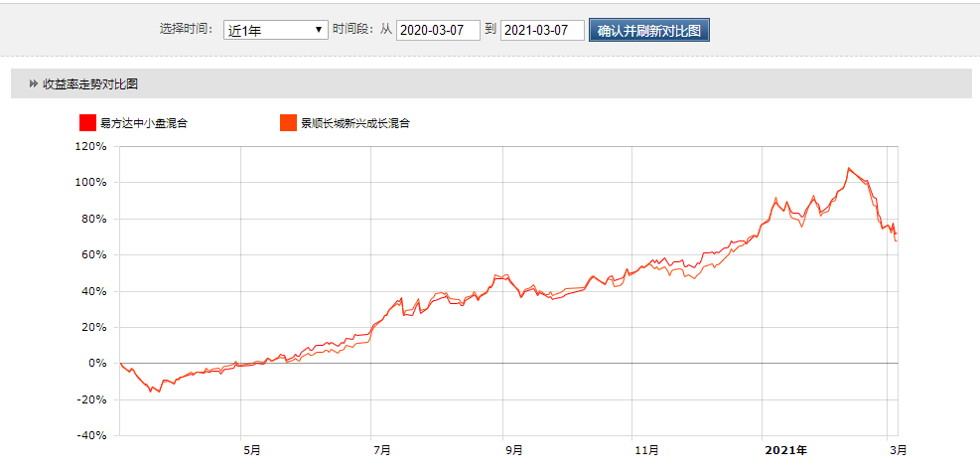Click the 120% y-axis label
The image size is (980, 475).
click(90, 146)
